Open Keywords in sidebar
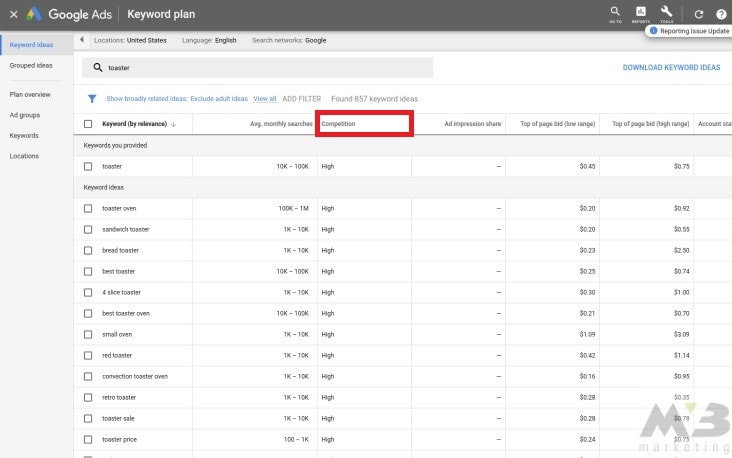The height and width of the screenshot is (458, 732). click(24, 135)
